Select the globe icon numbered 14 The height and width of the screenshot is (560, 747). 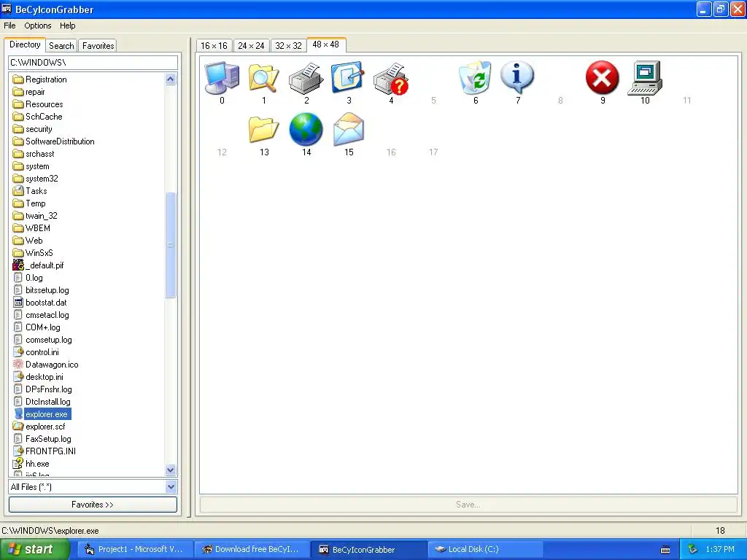coord(306,129)
